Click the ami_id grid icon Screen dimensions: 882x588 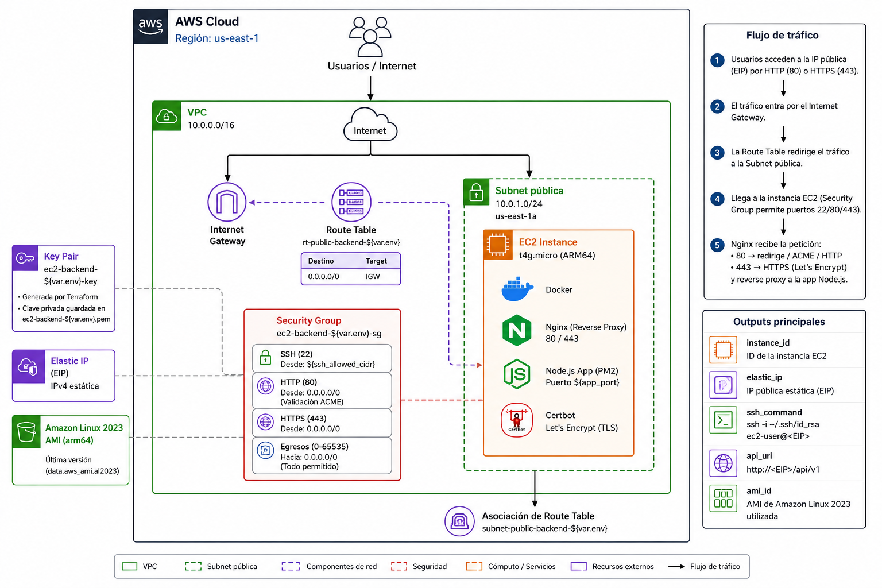pos(724,498)
